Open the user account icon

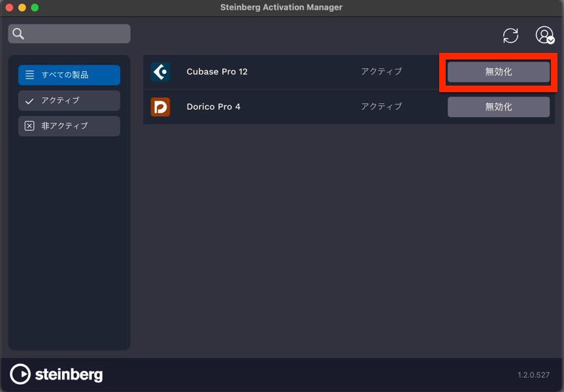(544, 35)
